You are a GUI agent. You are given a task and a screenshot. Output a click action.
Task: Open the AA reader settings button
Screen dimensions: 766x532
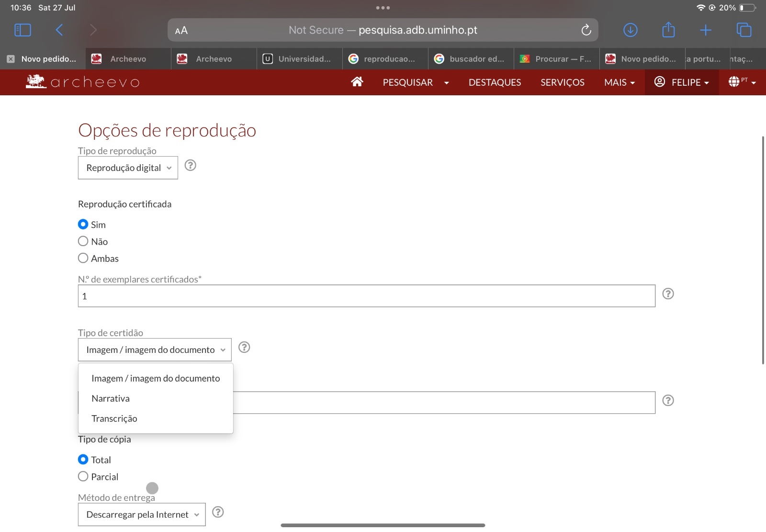tap(181, 31)
